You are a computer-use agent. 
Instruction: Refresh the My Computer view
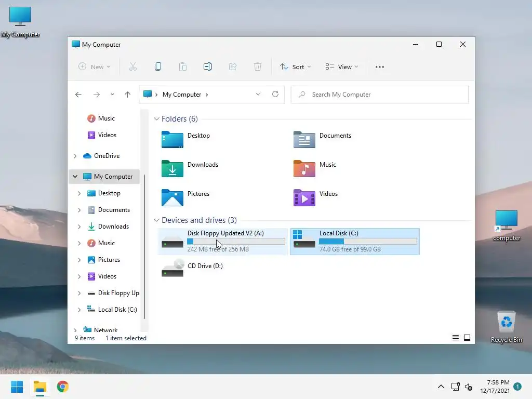(275, 95)
